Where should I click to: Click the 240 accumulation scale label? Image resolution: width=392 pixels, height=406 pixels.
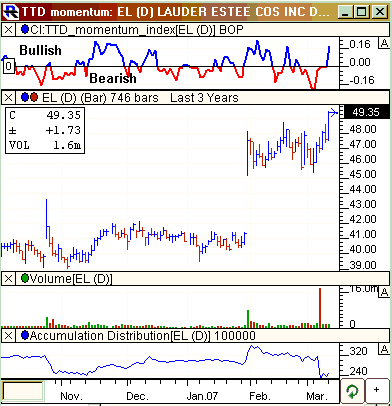point(358,371)
